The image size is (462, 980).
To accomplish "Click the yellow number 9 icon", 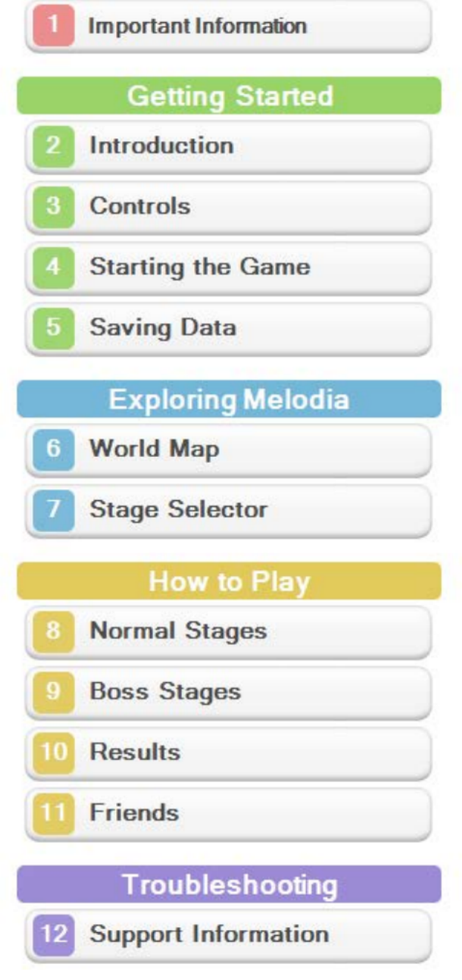I will 53,692.
